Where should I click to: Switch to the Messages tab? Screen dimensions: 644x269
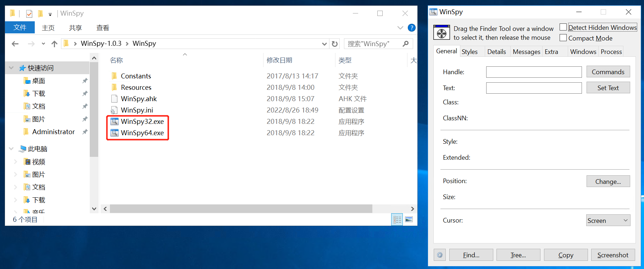(526, 52)
